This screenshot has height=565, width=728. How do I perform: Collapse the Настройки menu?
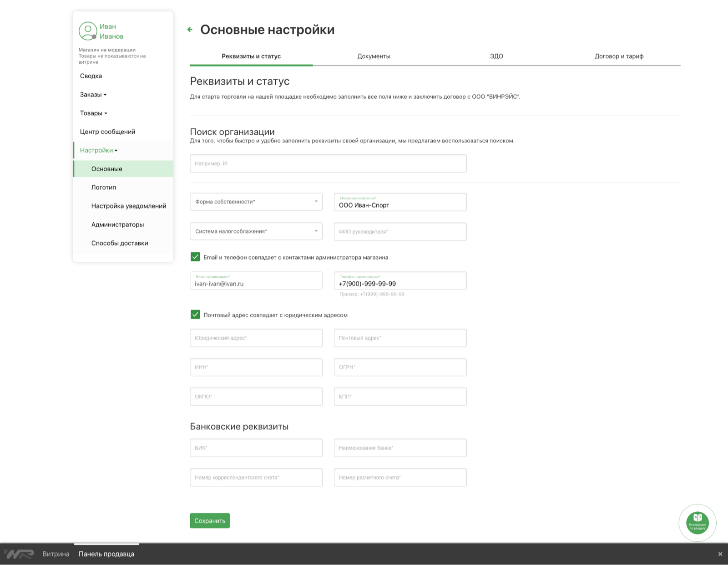pyautogui.click(x=99, y=150)
